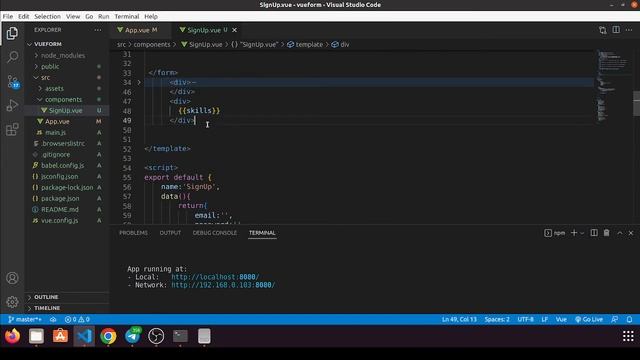Open the Accounts menu icon
This screenshot has width=640, height=360.
coord(12,278)
